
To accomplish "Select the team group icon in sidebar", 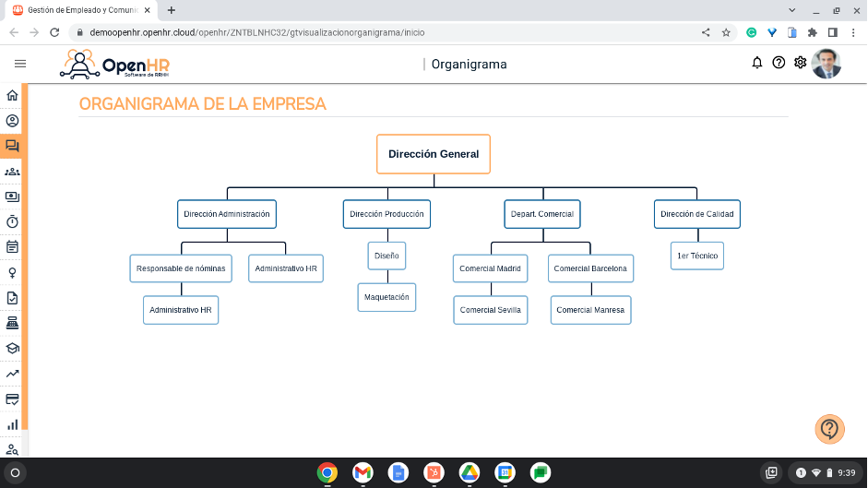I will click(x=12, y=172).
